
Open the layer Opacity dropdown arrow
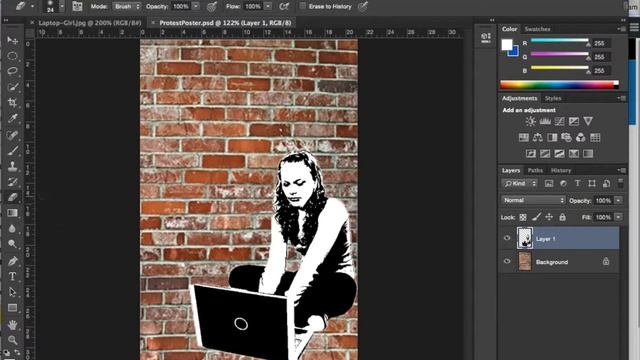619,200
